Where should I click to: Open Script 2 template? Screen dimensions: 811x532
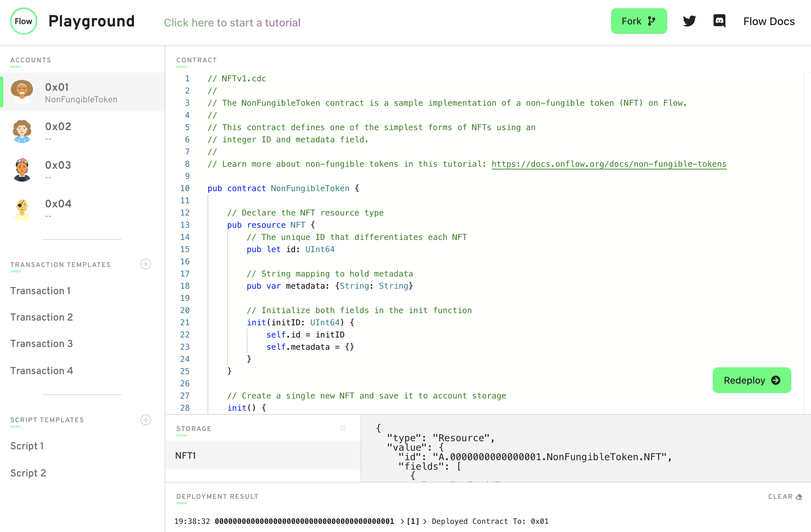pos(28,473)
